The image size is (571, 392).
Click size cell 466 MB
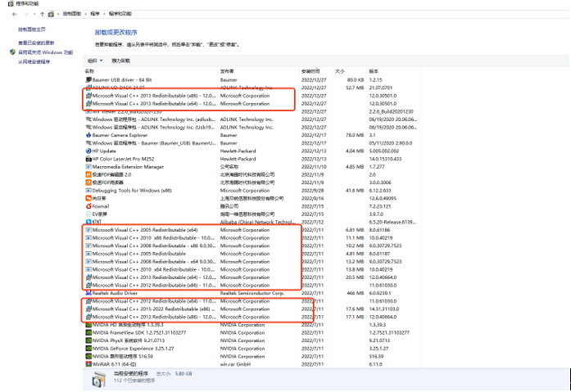[x=355, y=293]
